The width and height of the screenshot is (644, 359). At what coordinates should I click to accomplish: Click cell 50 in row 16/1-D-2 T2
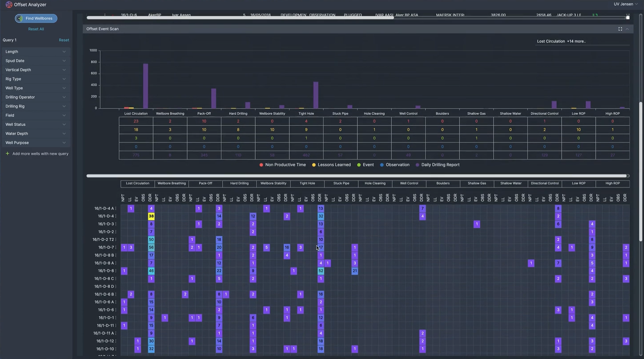(151, 239)
